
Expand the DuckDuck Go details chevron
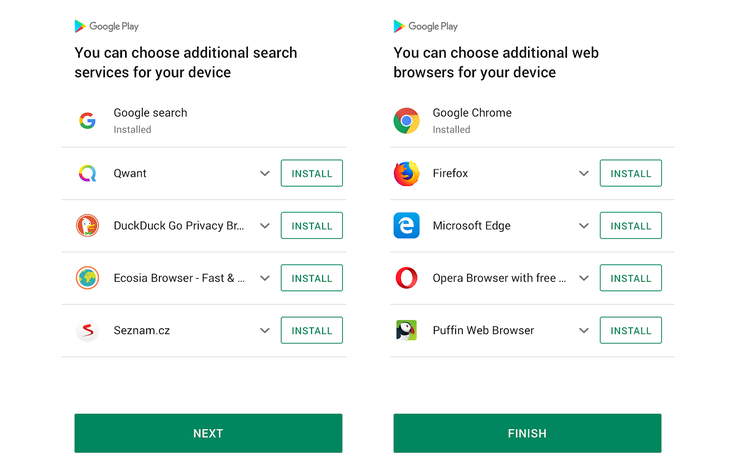pos(265,226)
